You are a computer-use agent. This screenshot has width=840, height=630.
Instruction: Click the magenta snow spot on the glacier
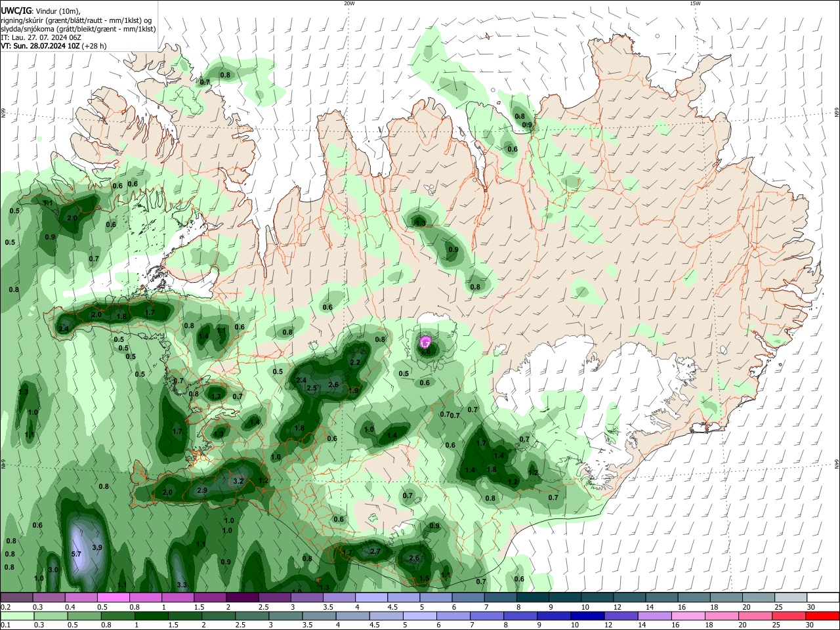[x=425, y=342]
